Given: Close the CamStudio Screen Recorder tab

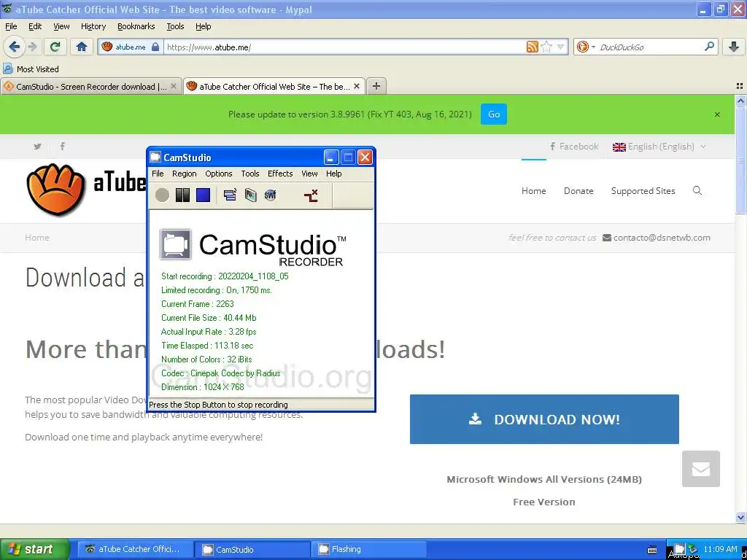Looking at the screenshot, I should coord(174,86).
